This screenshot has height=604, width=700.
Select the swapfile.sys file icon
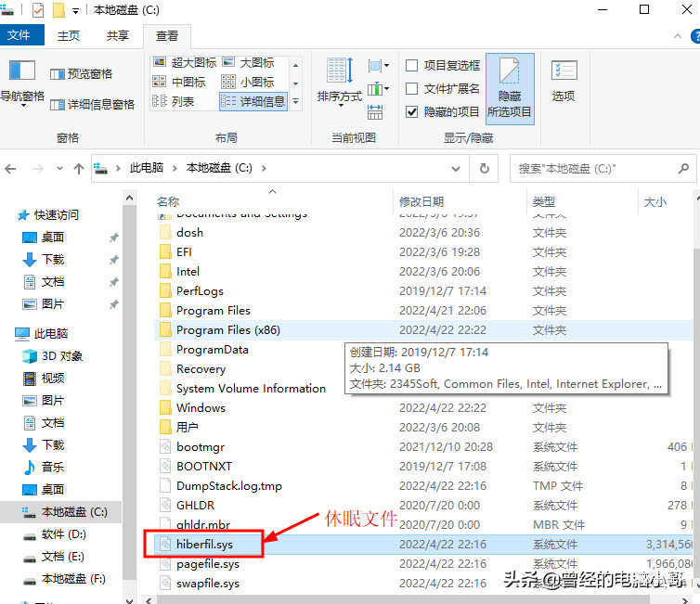click(165, 583)
